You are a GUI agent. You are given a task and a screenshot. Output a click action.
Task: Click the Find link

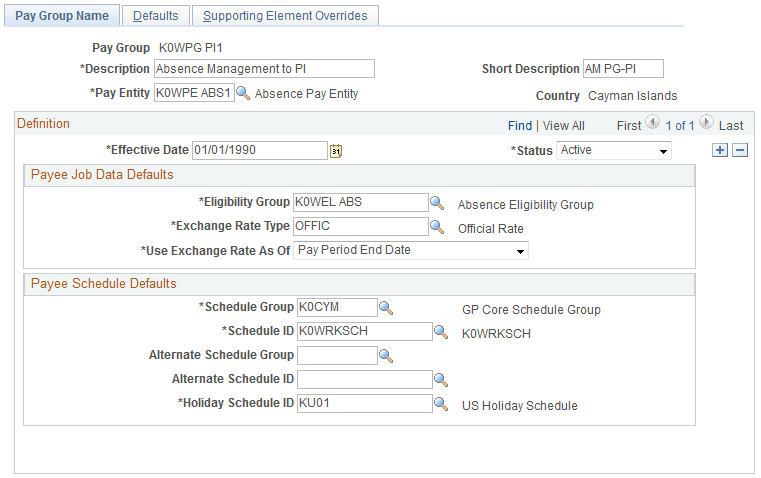[x=520, y=126]
